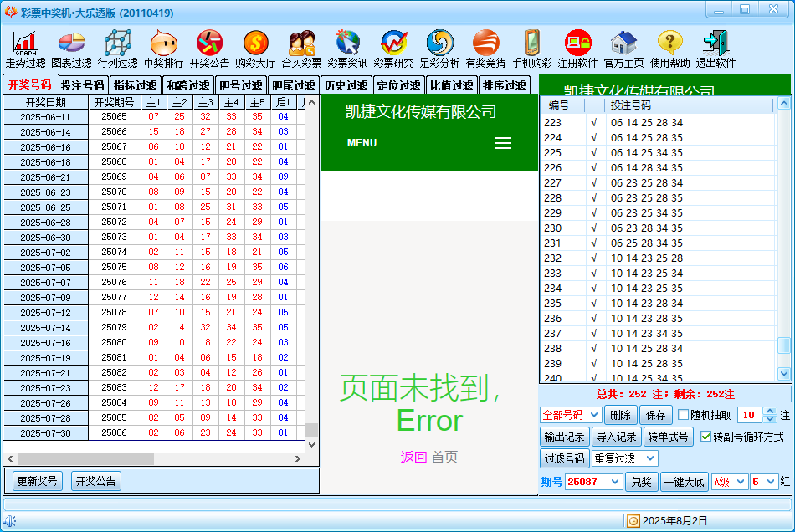Screen dimensions: 795x532
Task: Switch to the 投注号码 tab
Action: pyautogui.click(x=83, y=85)
